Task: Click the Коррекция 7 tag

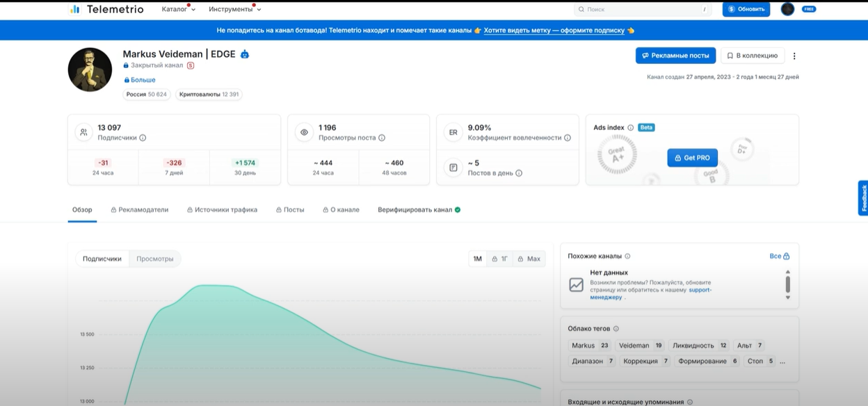Action: pos(645,362)
